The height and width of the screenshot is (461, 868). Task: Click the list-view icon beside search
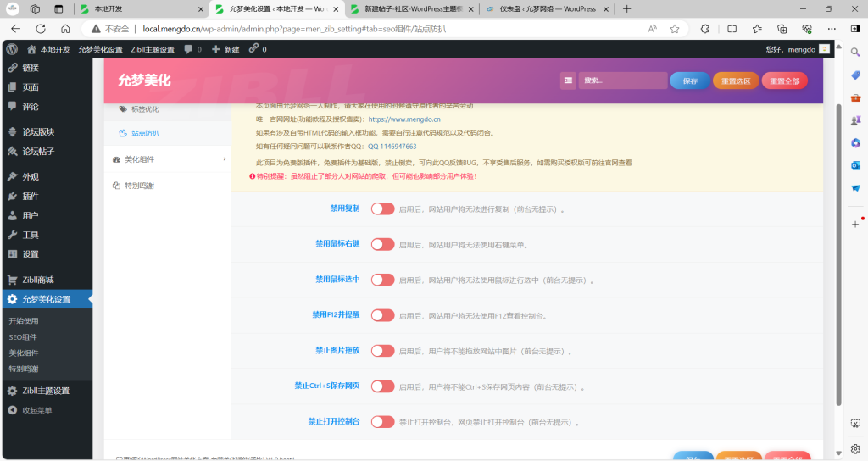click(x=568, y=81)
